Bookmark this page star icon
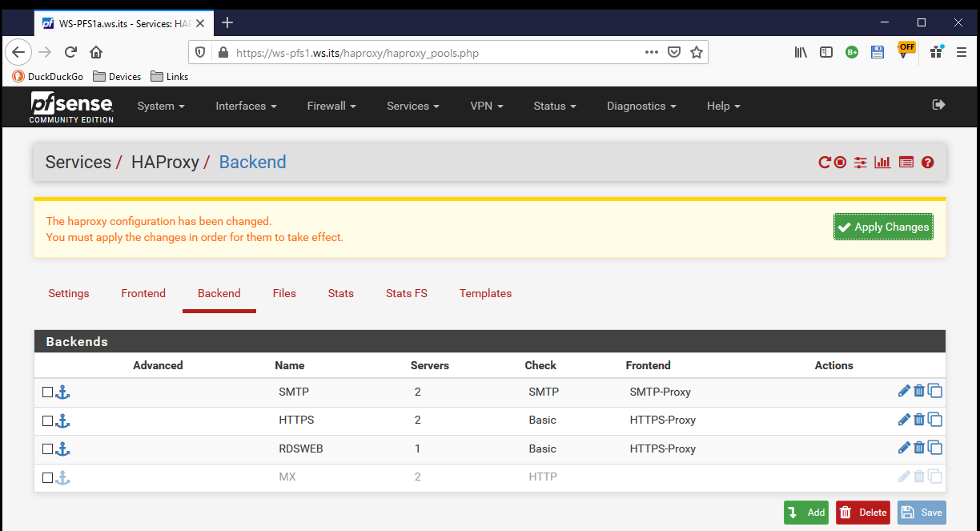 pos(697,52)
